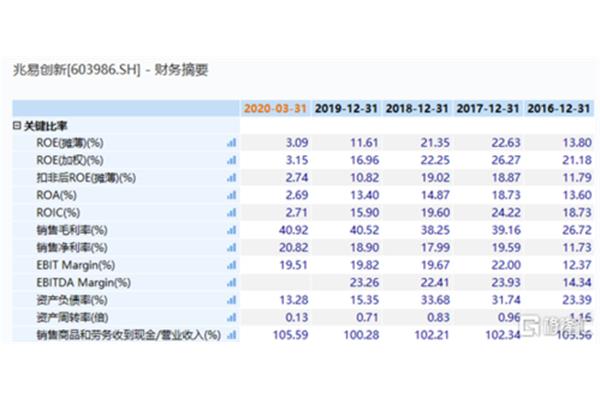This screenshot has height=400, width=600.
Task: Click the 15.90 value in ROIC row
Action: pos(365,213)
